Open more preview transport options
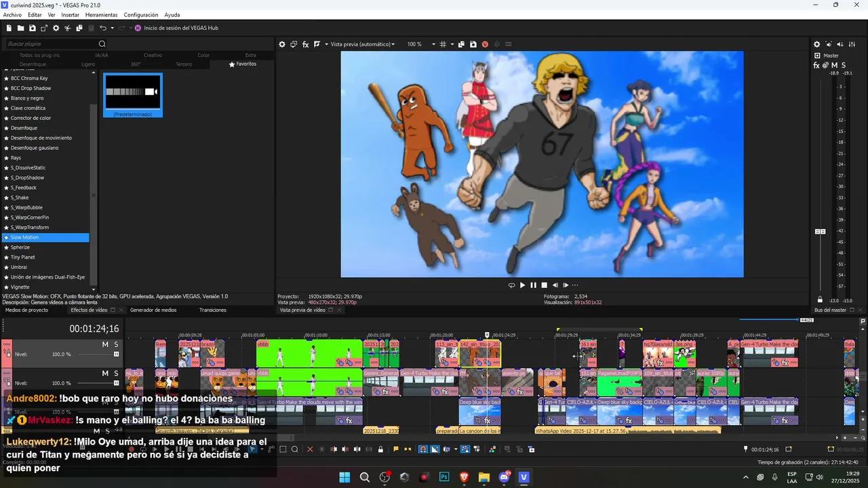868x488 pixels. [575, 285]
